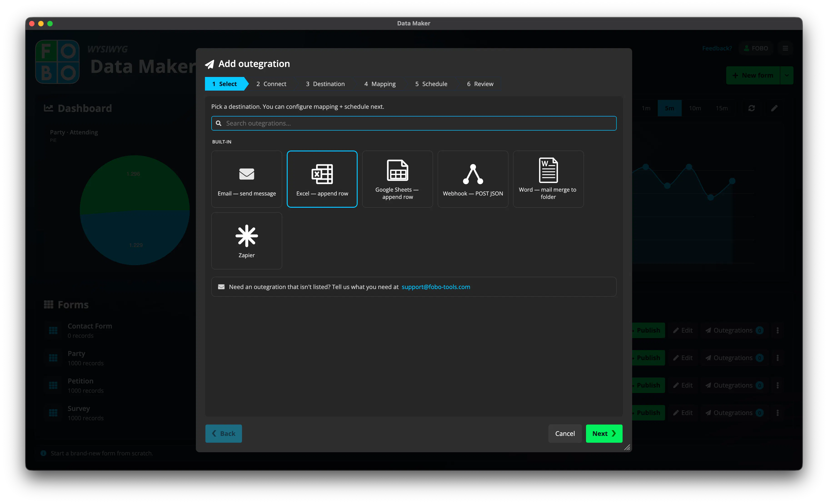Open the Survey form row
The image size is (828, 504).
click(x=86, y=413)
